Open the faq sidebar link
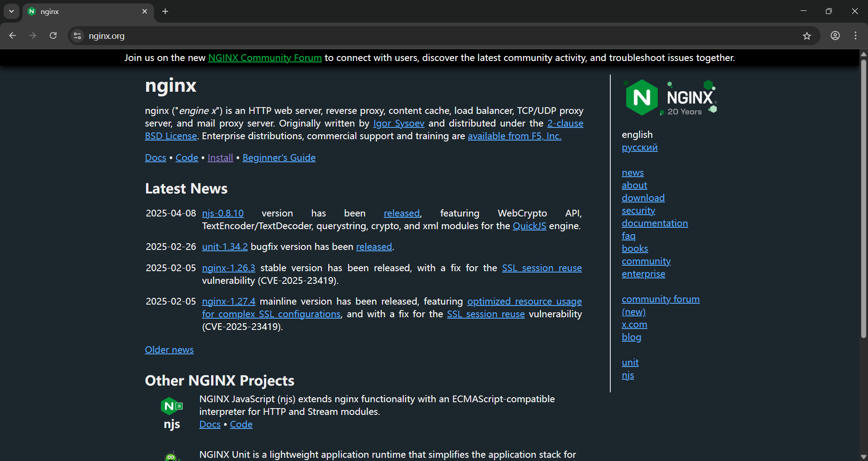 (628, 236)
